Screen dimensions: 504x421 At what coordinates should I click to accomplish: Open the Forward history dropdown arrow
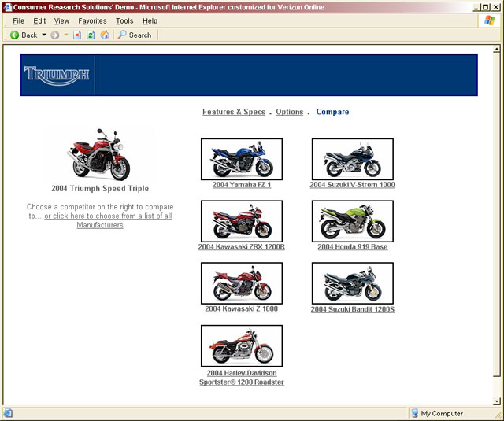[66, 35]
